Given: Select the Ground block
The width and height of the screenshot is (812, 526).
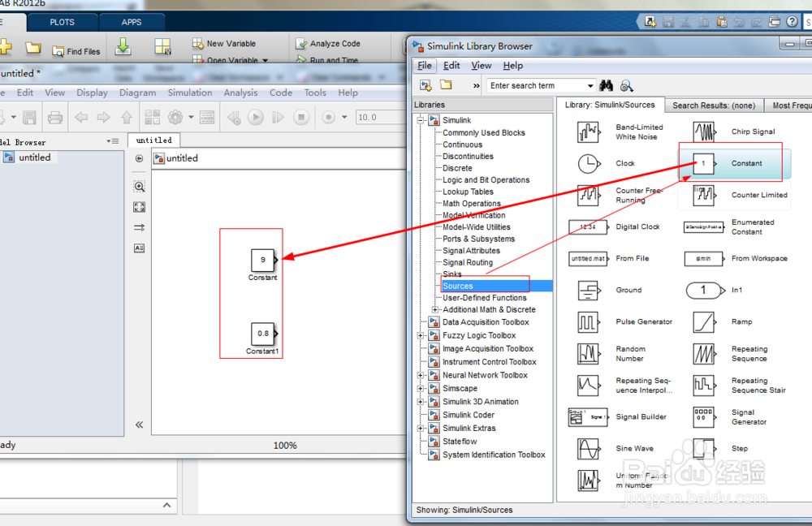Looking at the screenshot, I should [589, 290].
